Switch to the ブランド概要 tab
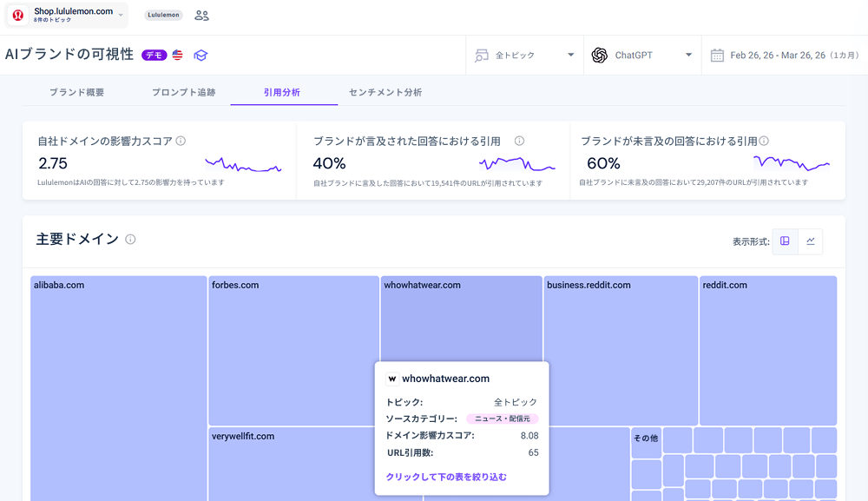Viewport: 868px width, 501px height. pyautogui.click(x=77, y=92)
